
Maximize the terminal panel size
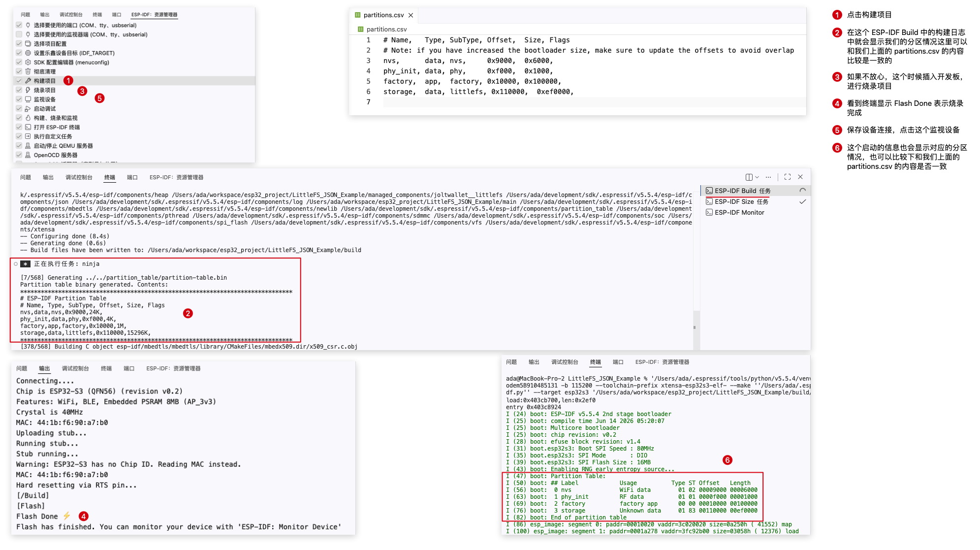[788, 177]
